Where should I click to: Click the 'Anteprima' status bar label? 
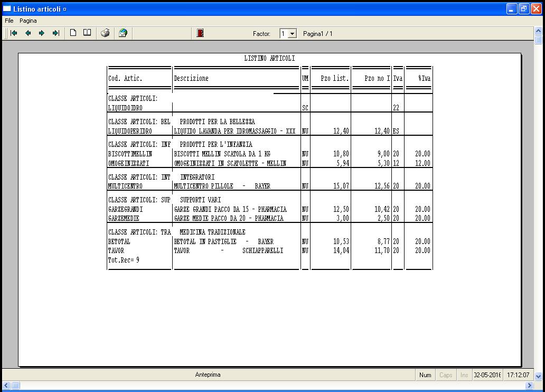tap(208, 375)
